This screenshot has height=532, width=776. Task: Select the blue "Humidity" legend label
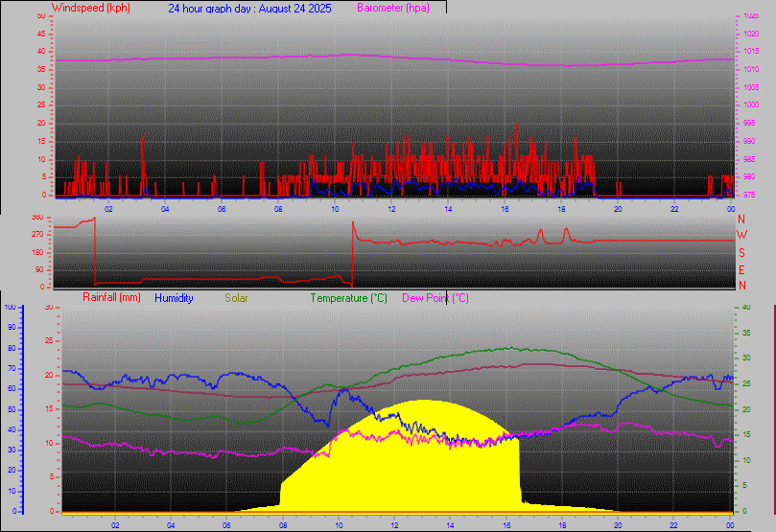pyautogui.click(x=174, y=298)
